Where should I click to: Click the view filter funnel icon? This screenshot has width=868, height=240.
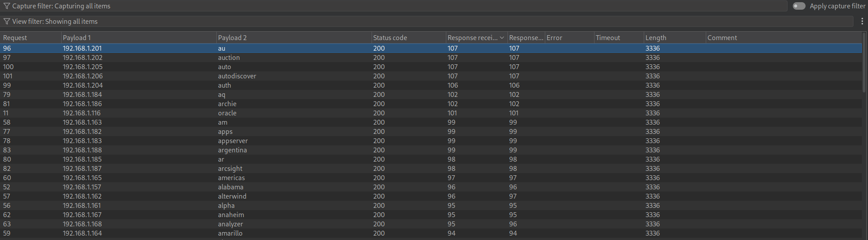[7, 22]
